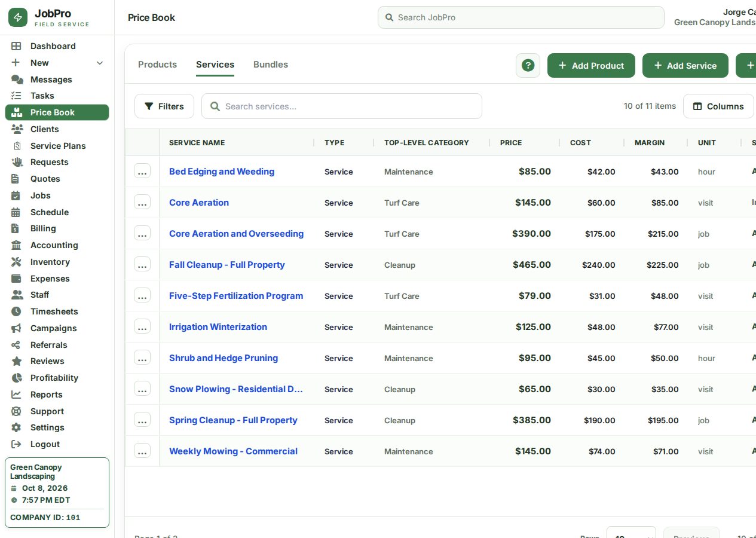The width and height of the screenshot is (756, 538).
Task: Select the Inventory tools icon in sidebar
Action: 17,262
